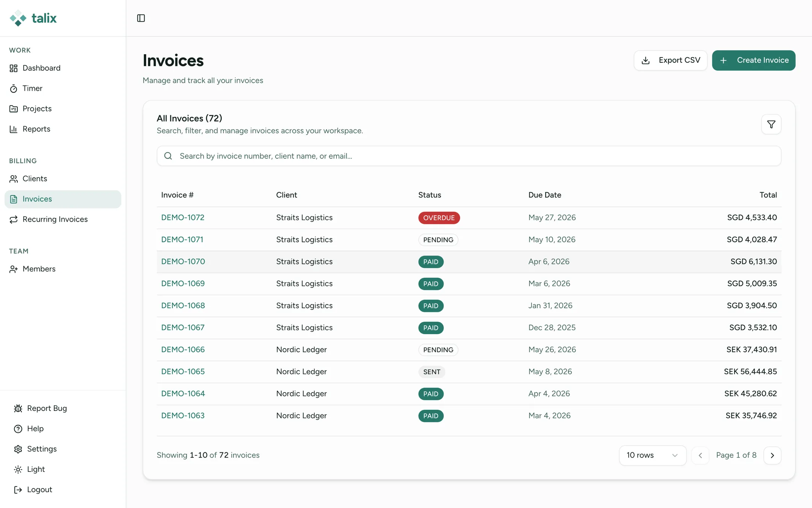812x508 pixels.
Task: Click PENDING badge on DEMO-1071 row
Action: pos(438,240)
